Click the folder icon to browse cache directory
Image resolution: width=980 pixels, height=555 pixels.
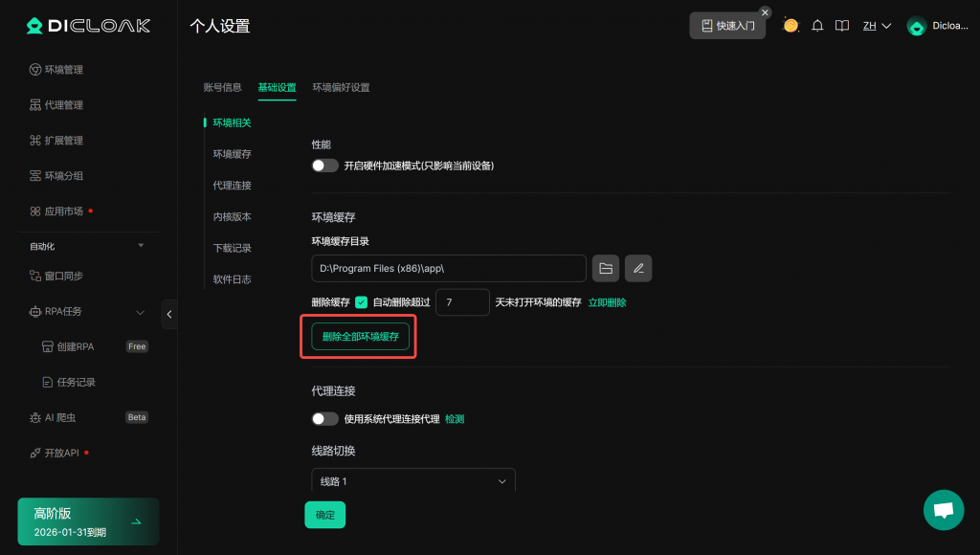[x=606, y=268]
